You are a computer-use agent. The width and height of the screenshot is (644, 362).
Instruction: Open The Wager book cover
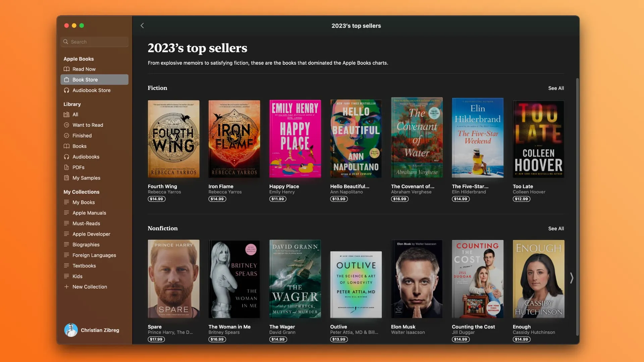[x=295, y=279]
